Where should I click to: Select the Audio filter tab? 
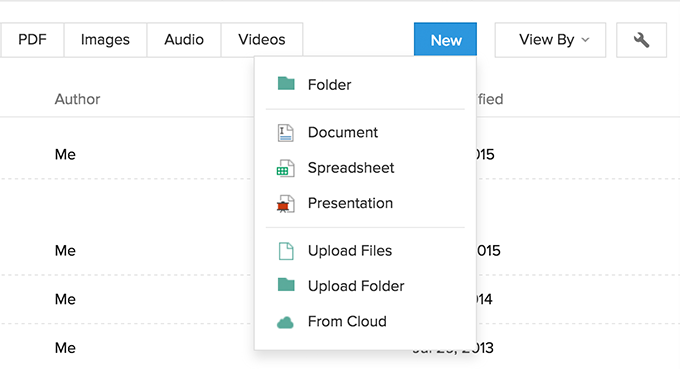[184, 40]
